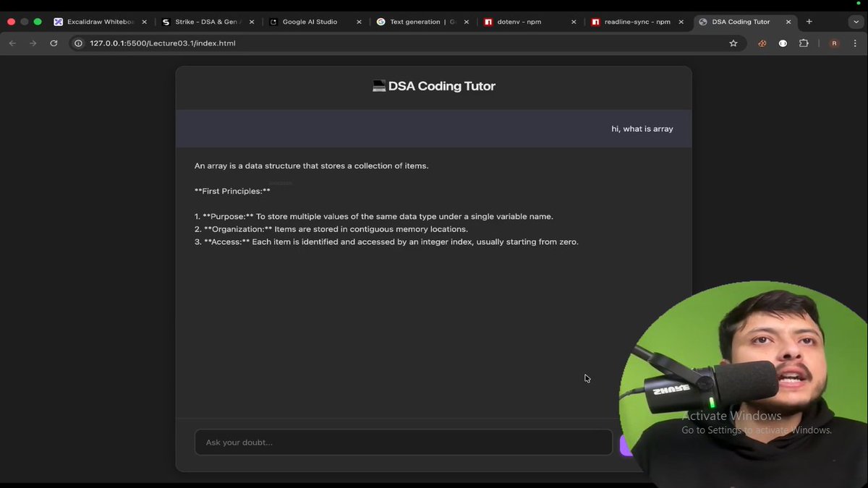Open the Text generation tab
The width and height of the screenshot is (868, 488).
[x=422, y=22]
